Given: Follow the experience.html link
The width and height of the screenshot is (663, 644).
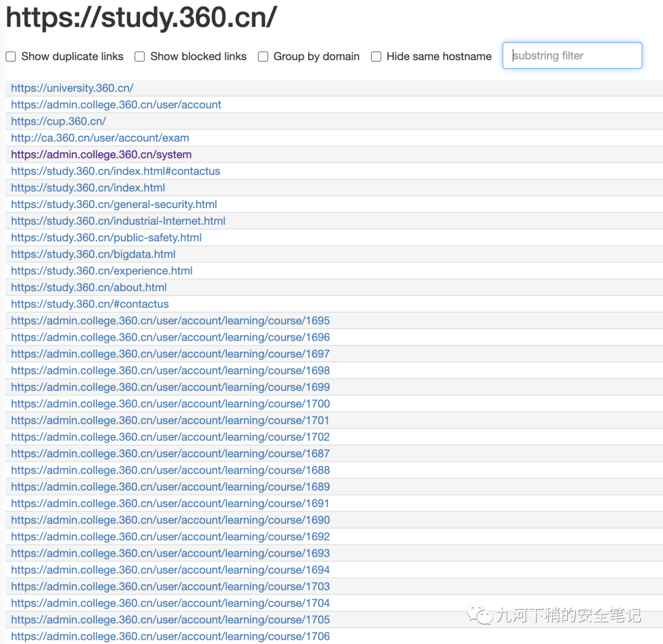Looking at the screenshot, I should click(x=101, y=271).
